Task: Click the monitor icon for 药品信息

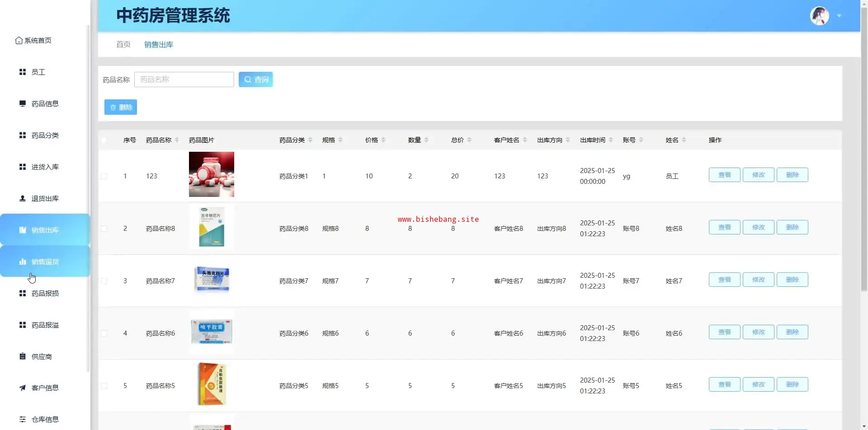Action: (23, 103)
